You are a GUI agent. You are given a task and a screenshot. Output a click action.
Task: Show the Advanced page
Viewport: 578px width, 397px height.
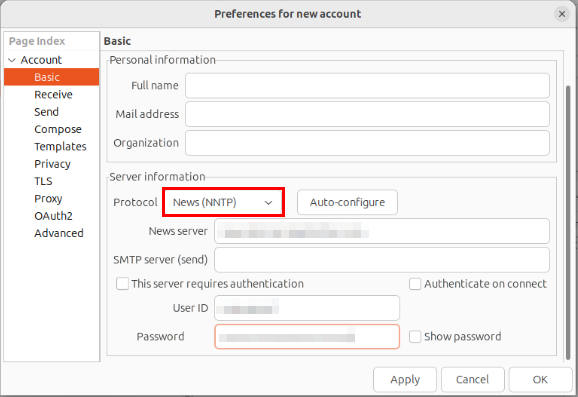click(x=59, y=233)
